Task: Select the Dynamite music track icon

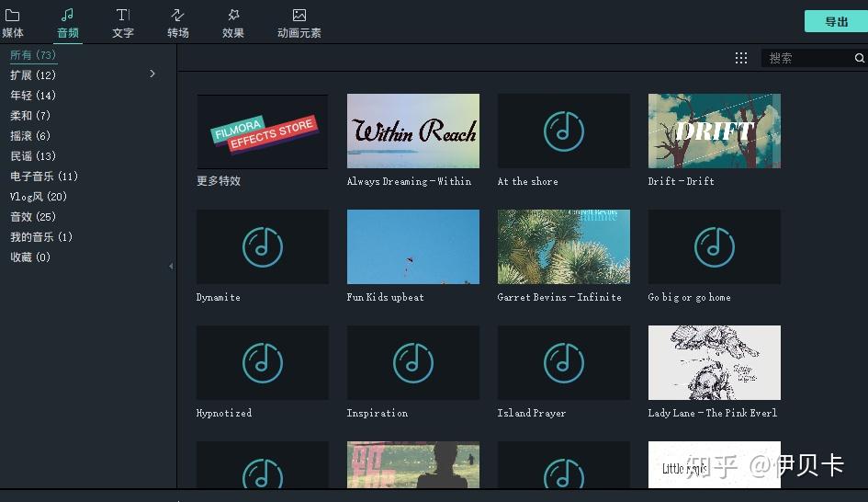Action: coord(263,246)
